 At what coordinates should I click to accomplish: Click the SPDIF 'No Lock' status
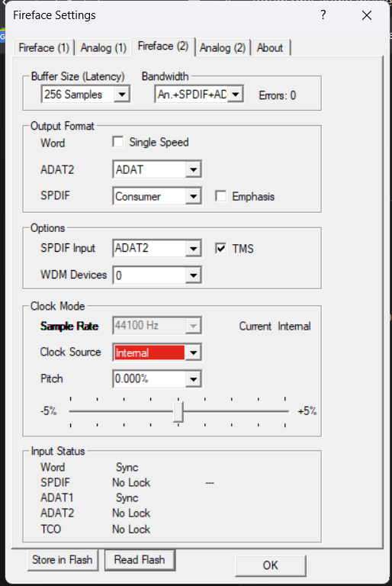pos(131,482)
